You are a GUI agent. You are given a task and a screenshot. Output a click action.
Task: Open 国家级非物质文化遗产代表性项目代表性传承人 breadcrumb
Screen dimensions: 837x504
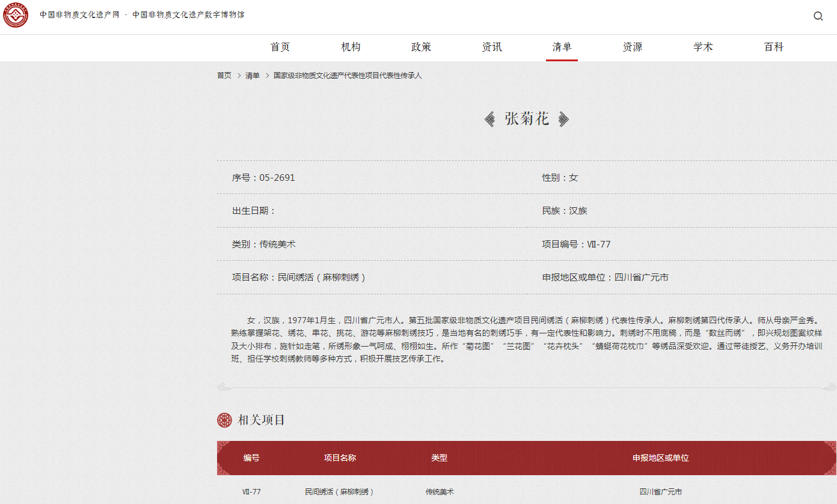point(348,76)
